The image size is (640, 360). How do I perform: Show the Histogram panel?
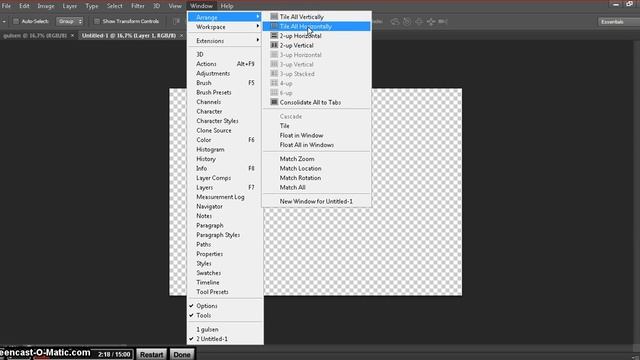225,149
